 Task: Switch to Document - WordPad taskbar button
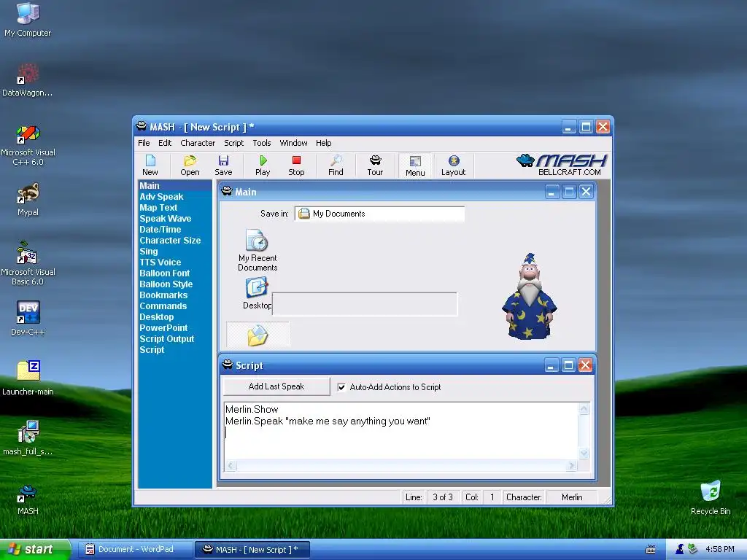[135, 550]
